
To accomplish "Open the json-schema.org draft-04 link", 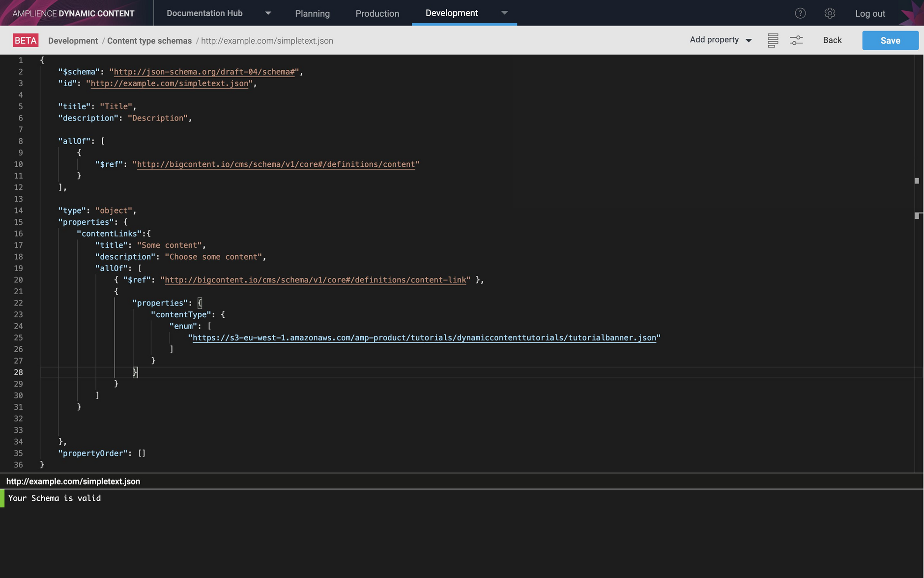I will 204,72.
